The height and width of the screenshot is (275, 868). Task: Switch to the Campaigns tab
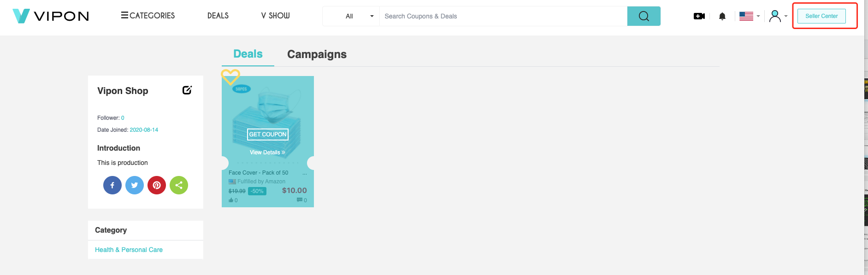pyautogui.click(x=317, y=54)
